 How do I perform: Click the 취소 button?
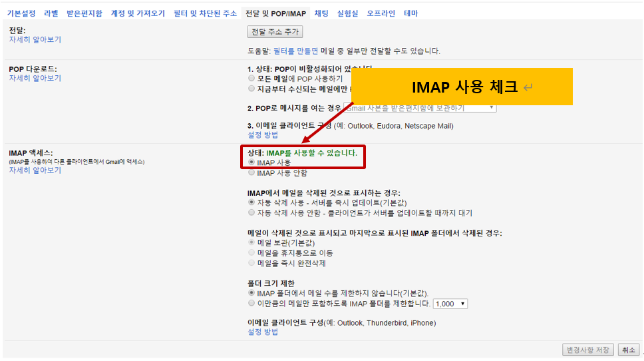click(627, 350)
